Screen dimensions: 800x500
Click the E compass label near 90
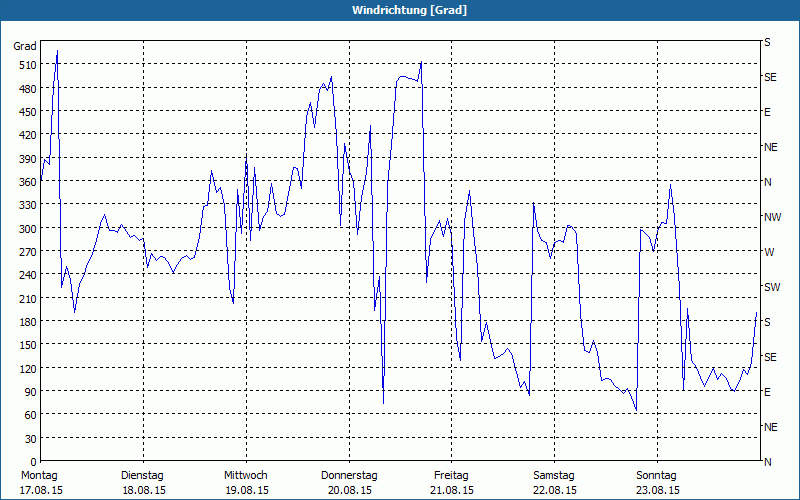point(767,392)
